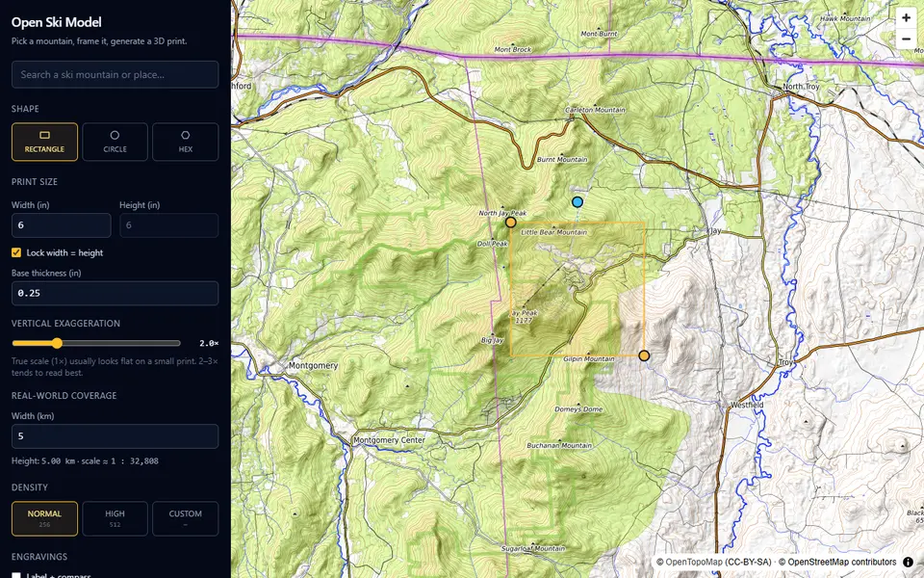Click the Montgomery Center label on map

(389, 440)
